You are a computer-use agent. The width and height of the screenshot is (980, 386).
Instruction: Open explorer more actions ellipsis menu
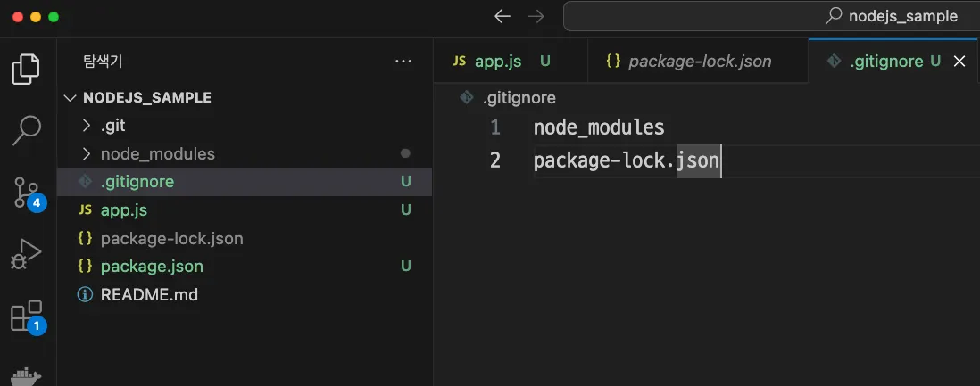click(403, 62)
